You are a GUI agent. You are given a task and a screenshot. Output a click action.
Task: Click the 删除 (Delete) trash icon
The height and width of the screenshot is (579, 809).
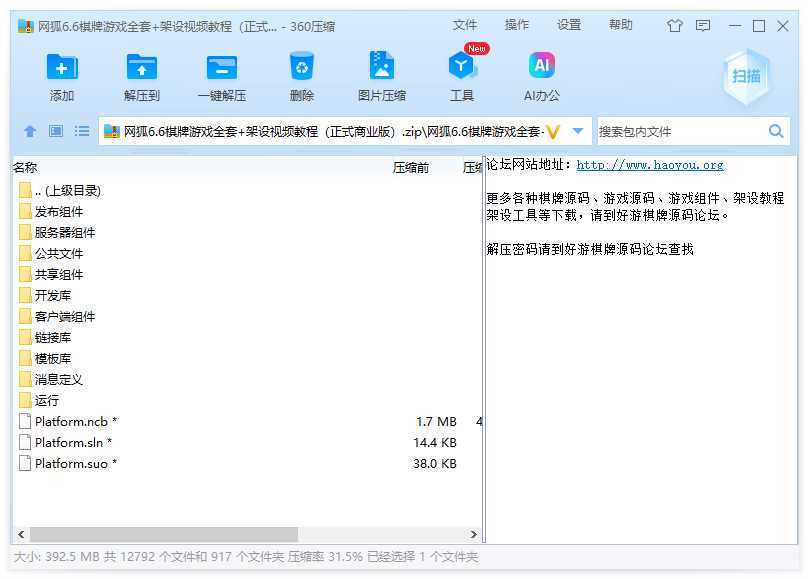[x=301, y=68]
